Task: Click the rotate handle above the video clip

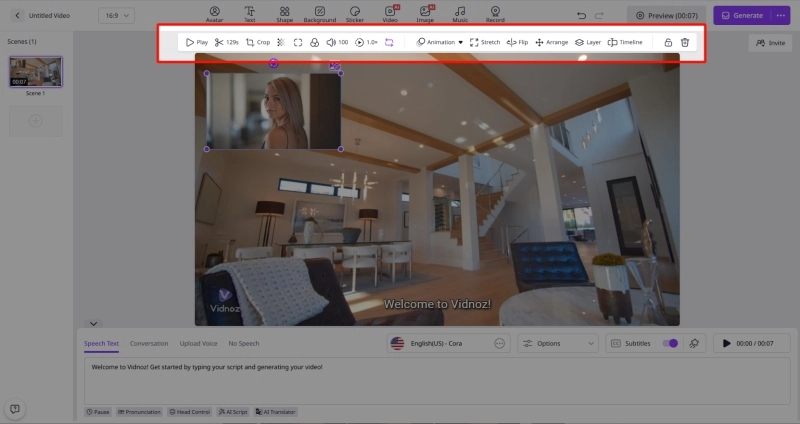Action: click(x=273, y=63)
